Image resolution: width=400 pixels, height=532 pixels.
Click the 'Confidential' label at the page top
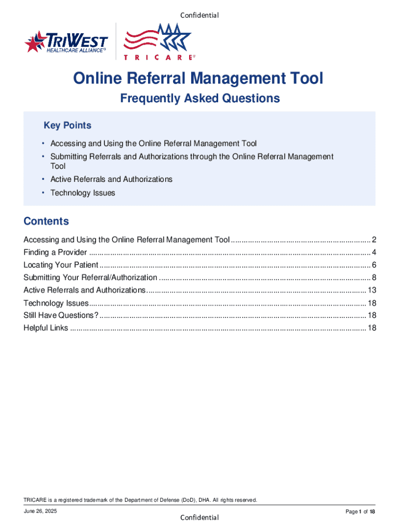click(199, 15)
